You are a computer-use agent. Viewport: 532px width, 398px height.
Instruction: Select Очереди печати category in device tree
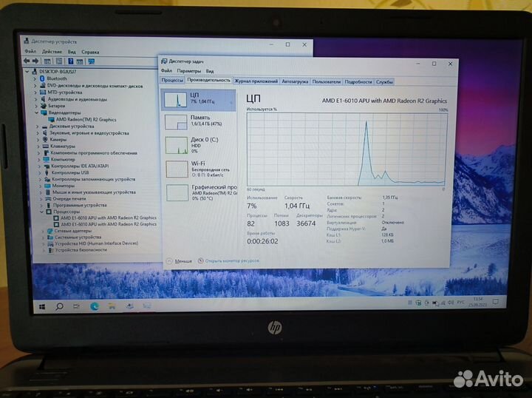(x=69, y=199)
